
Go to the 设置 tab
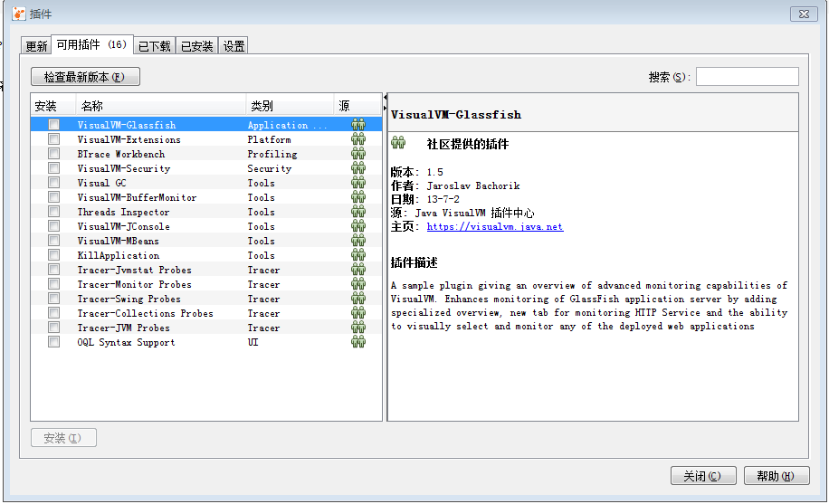click(x=233, y=46)
